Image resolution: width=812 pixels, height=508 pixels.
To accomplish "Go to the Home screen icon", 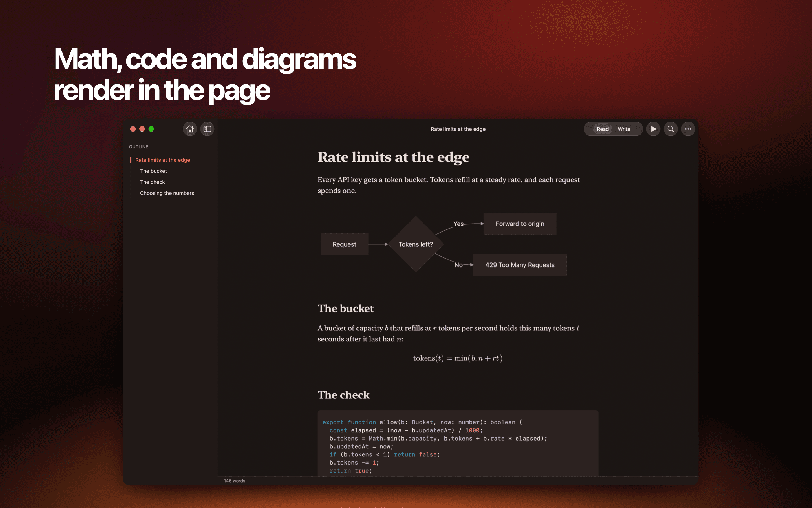I will (x=190, y=129).
